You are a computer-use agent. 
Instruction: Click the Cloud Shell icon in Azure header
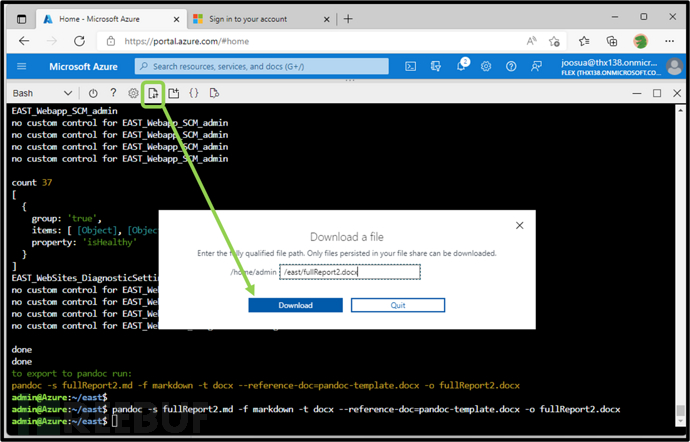(x=411, y=66)
